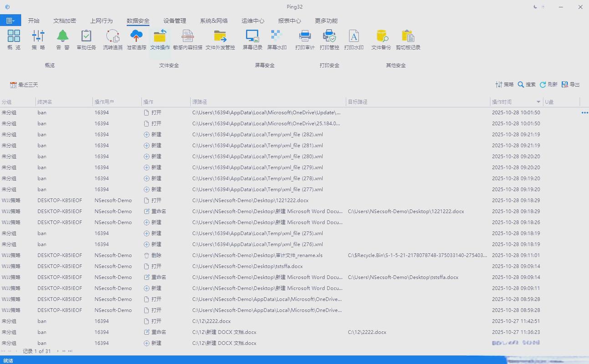Open the 打印水印 tool
The width and height of the screenshot is (589, 364).
click(x=354, y=40)
